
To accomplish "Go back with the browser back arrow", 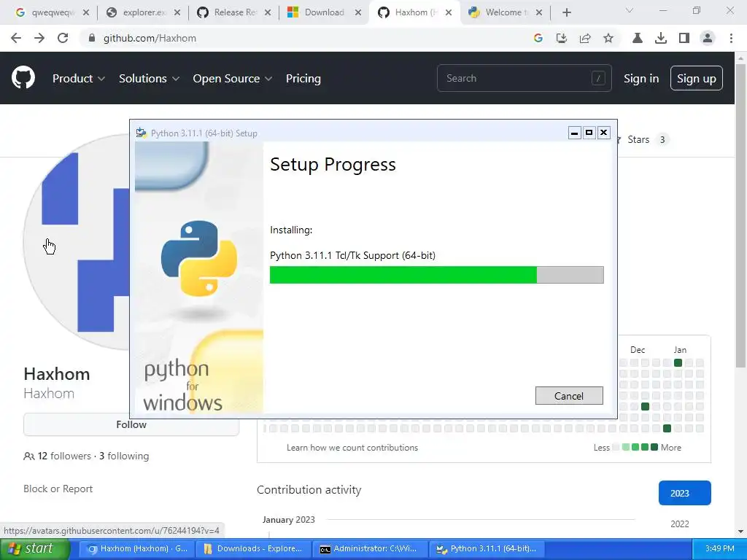I will tap(16, 38).
